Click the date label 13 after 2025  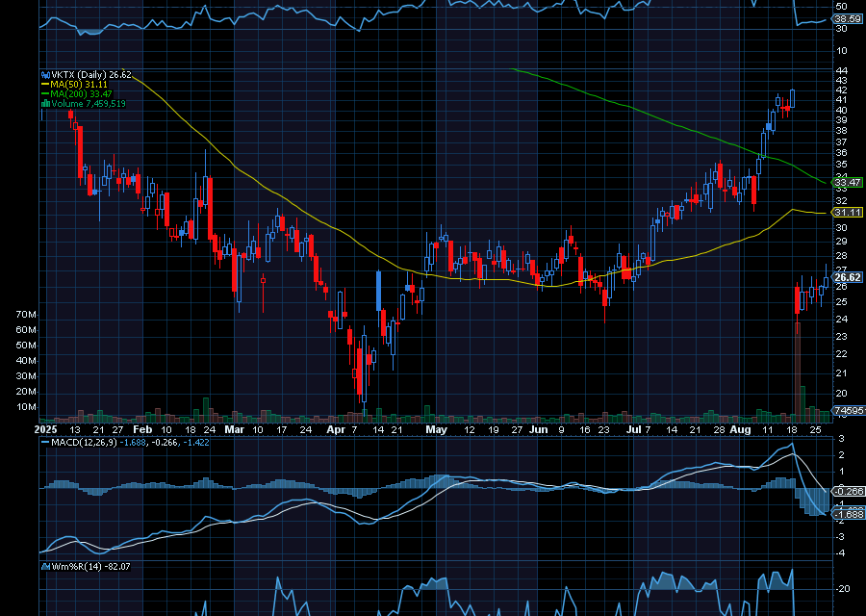click(74, 430)
